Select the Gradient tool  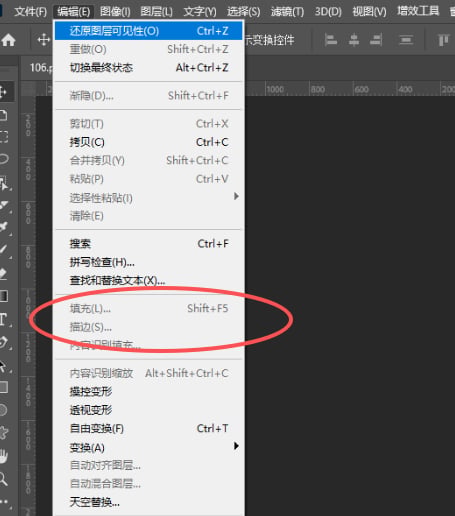[4, 296]
